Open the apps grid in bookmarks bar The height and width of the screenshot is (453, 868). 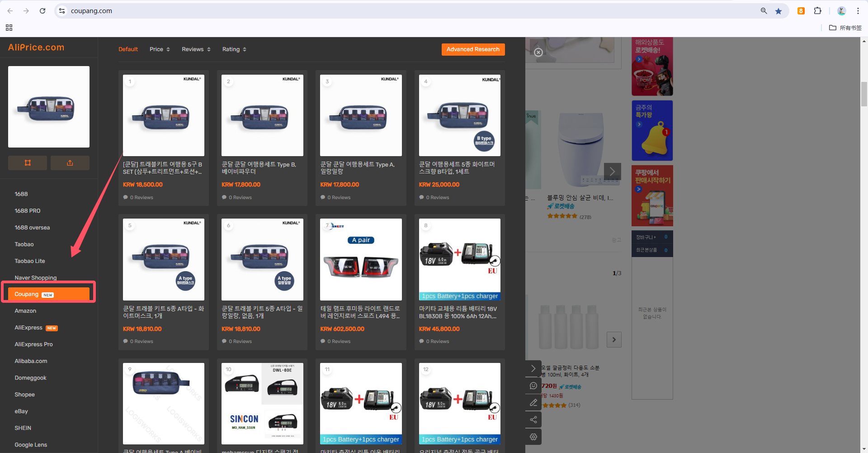coord(9,28)
